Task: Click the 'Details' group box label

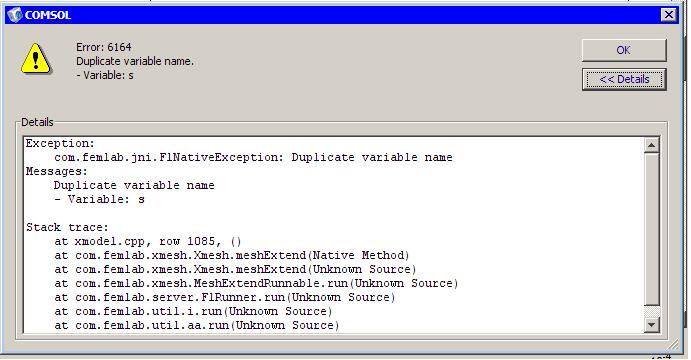Action: coord(37,122)
